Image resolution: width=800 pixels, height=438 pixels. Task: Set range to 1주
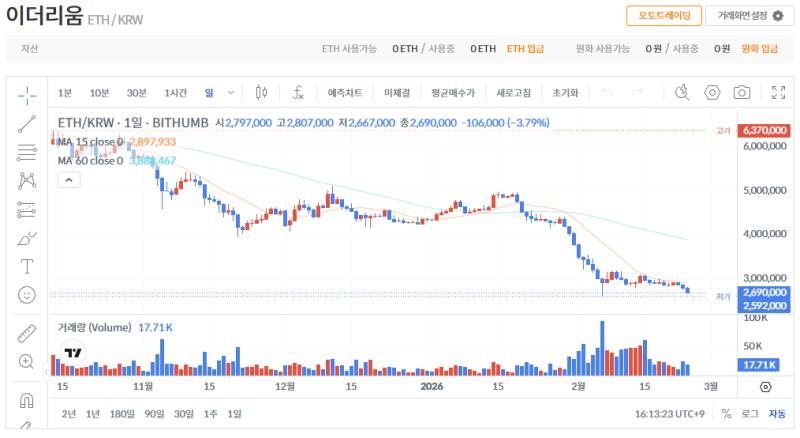tap(211, 414)
